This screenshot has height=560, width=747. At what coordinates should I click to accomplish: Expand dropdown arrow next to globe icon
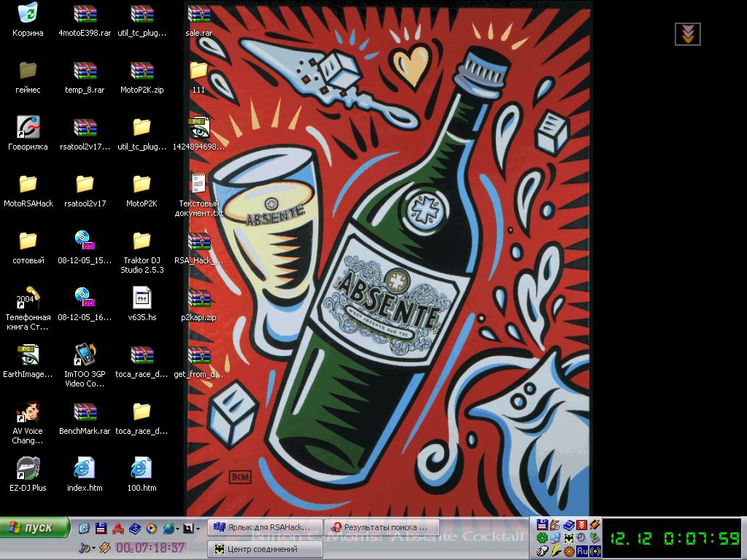[x=178, y=529]
